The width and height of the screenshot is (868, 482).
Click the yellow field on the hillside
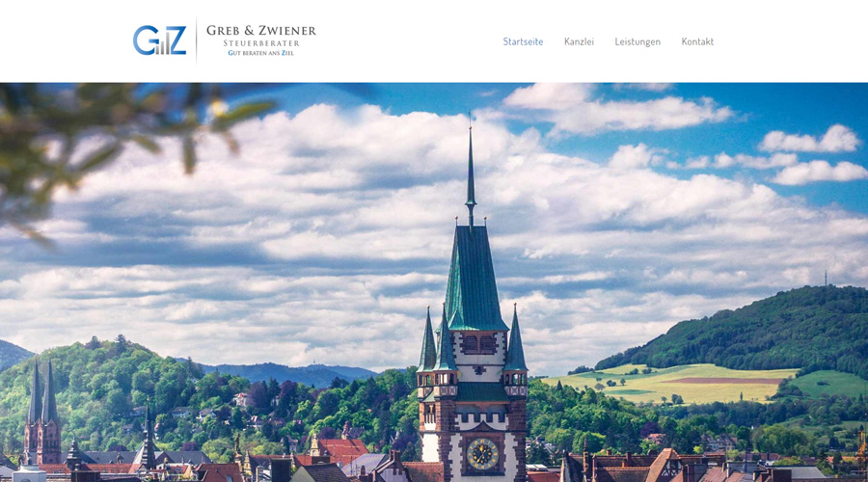point(672,383)
